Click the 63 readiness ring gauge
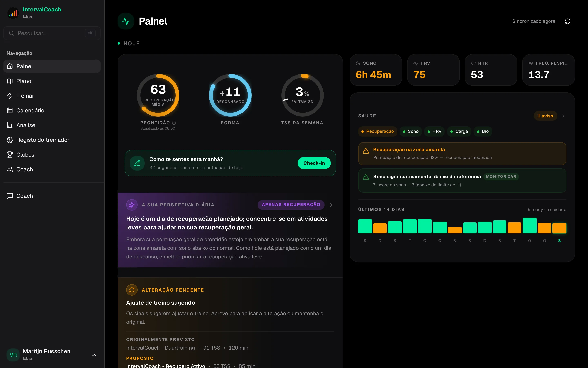Screen dimensions: 588x368 158,95
